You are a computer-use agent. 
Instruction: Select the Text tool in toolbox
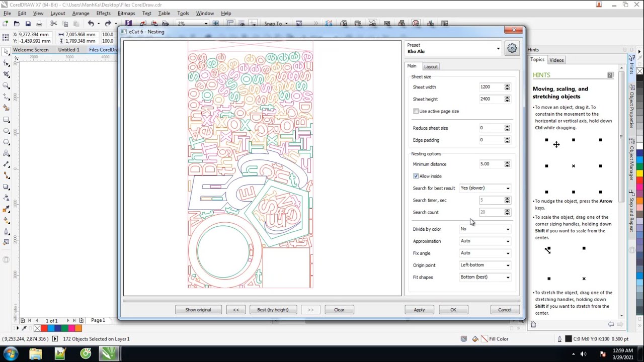(6, 153)
